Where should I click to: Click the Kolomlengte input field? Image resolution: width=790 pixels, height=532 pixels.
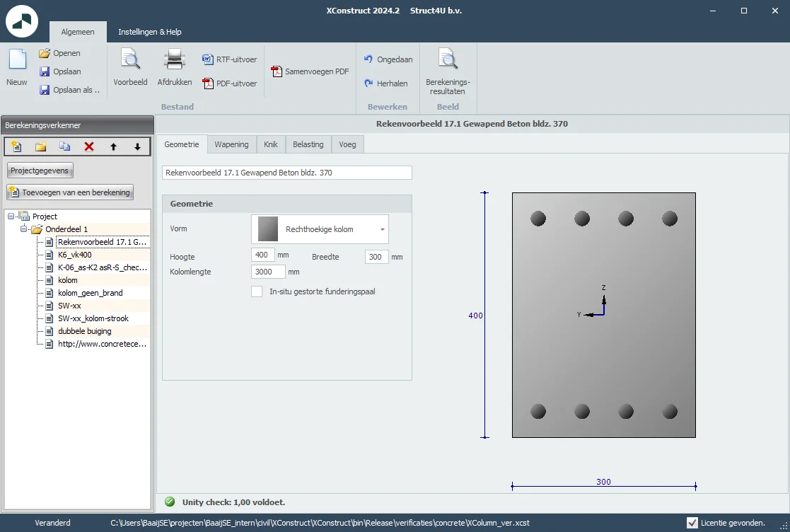pyautogui.click(x=268, y=272)
